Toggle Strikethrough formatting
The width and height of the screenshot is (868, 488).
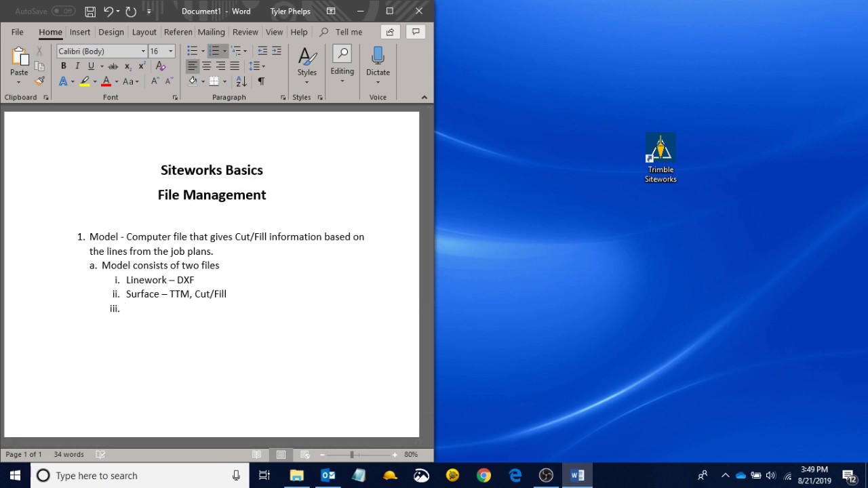point(113,66)
